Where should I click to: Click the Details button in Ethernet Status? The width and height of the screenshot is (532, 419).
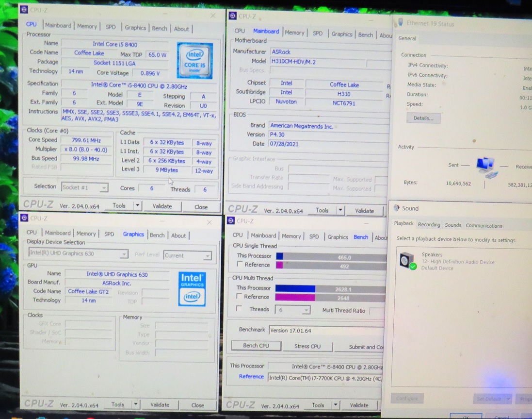[423, 118]
